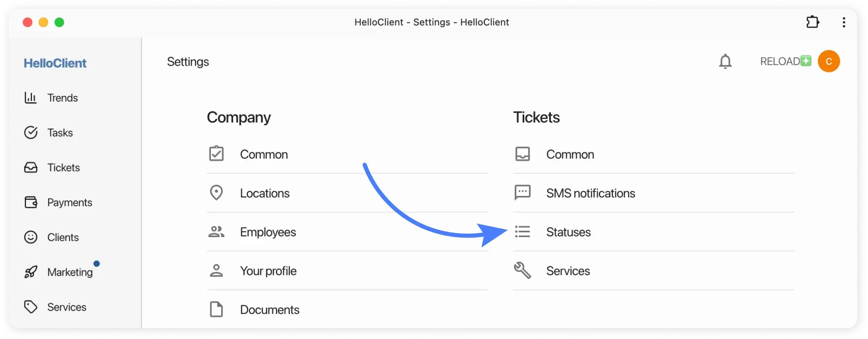
Task: Click the Payments receipt icon
Action: point(31,202)
